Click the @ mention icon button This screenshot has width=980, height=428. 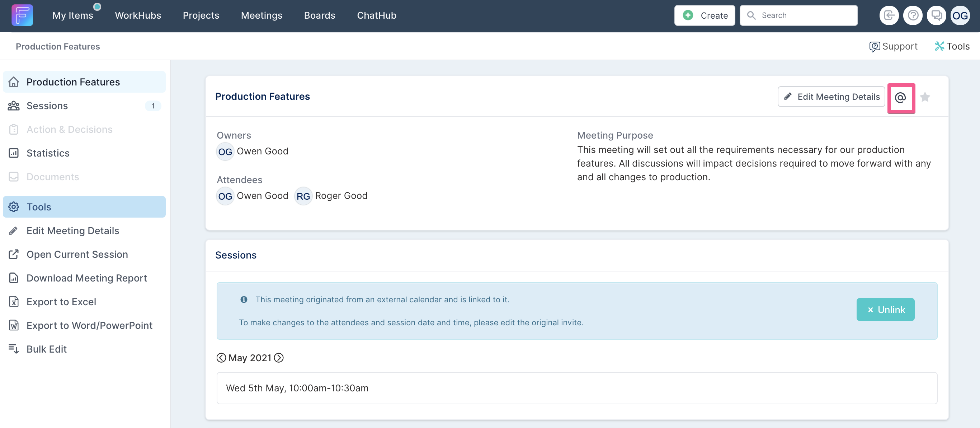tap(900, 97)
